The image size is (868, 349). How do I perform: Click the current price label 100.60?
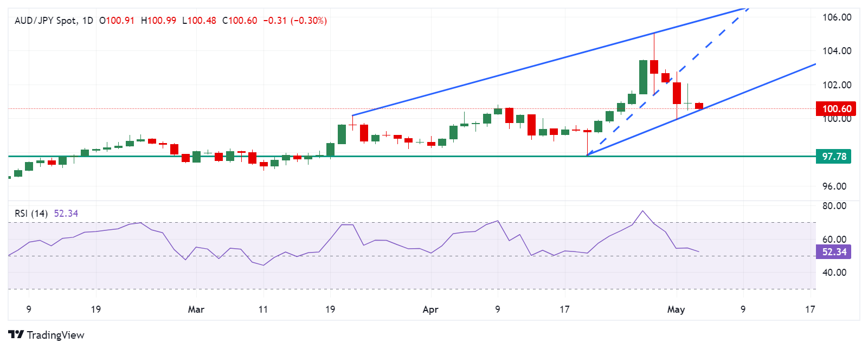(x=836, y=109)
